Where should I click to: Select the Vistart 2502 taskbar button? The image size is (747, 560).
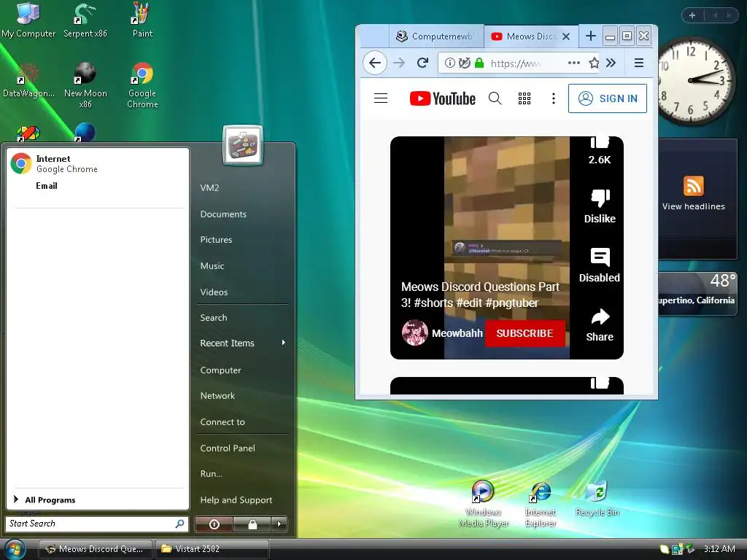212,549
